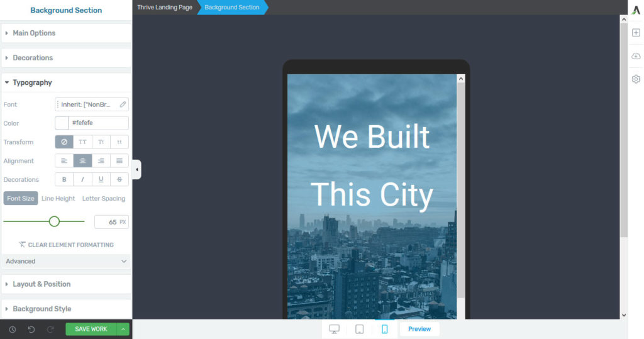Screen dimensions: 644x339
Task: Redo the last change
Action: [x=50, y=329]
